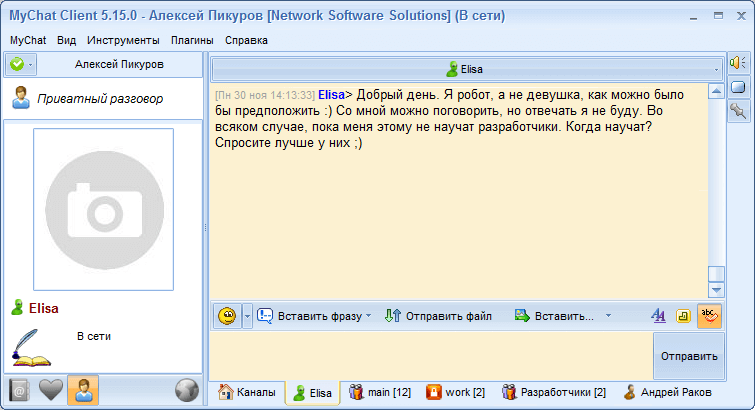Click the chat bubble icon on right sidebar

click(738, 87)
